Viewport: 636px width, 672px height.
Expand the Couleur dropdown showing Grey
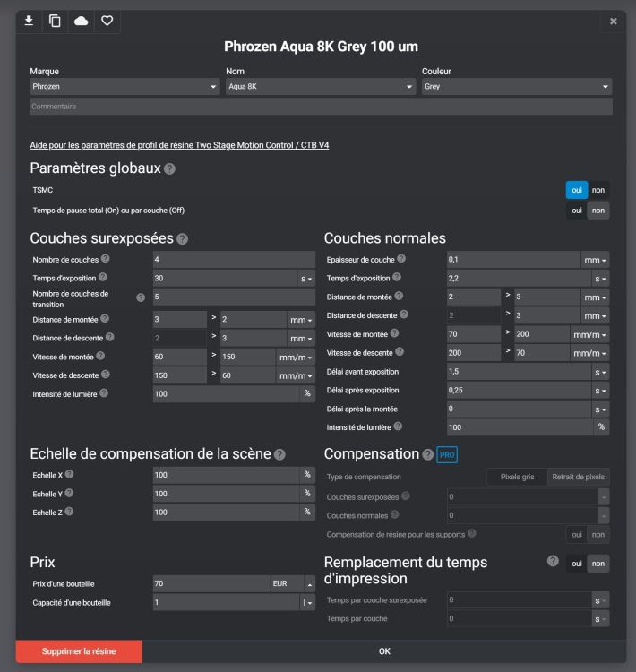(517, 87)
